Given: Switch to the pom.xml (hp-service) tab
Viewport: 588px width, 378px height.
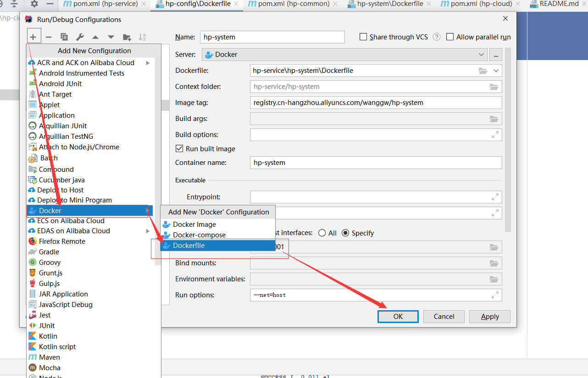Looking at the screenshot, I should 105,4.
